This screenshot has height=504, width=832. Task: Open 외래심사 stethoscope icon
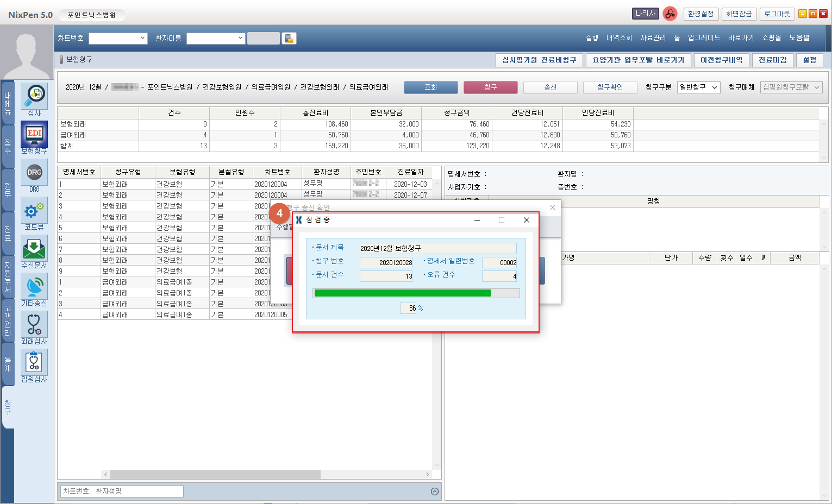point(34,325)
